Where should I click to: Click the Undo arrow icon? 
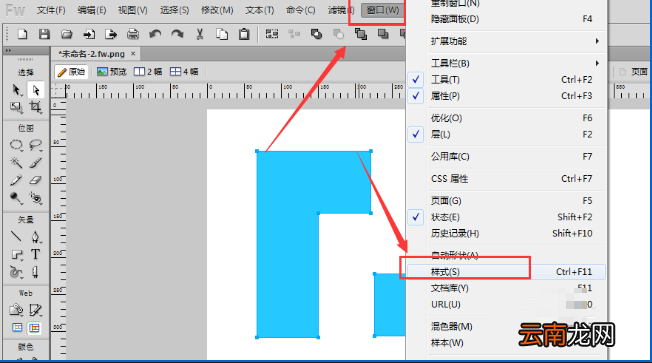155,34
